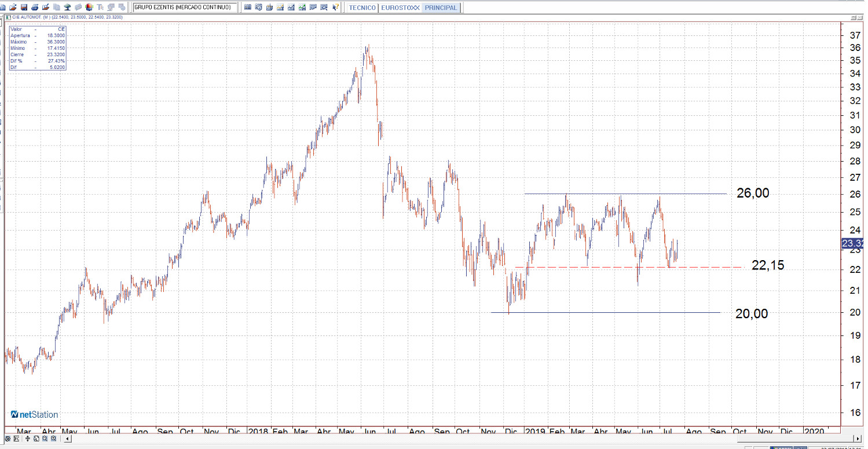Screen dimensions: 868x449
Task: Click the new blank document toolbar icon
Action: click(3, 8)
